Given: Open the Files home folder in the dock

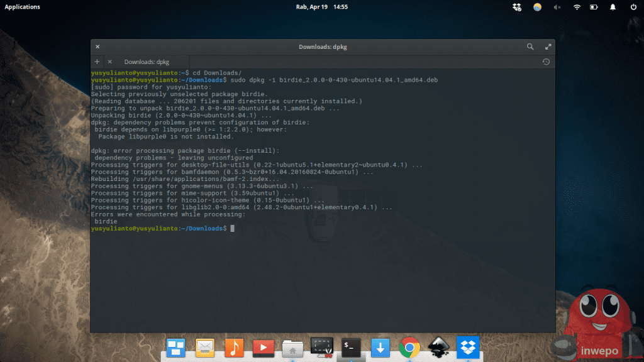Looking at the screenshot, I should point(292,347).
